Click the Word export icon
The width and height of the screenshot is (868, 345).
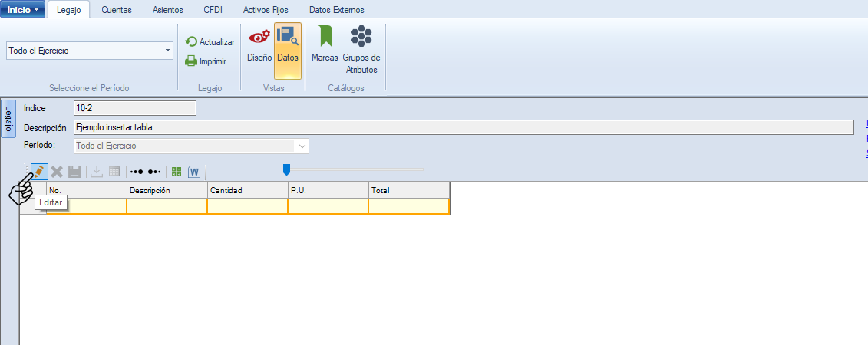[194, 172]
